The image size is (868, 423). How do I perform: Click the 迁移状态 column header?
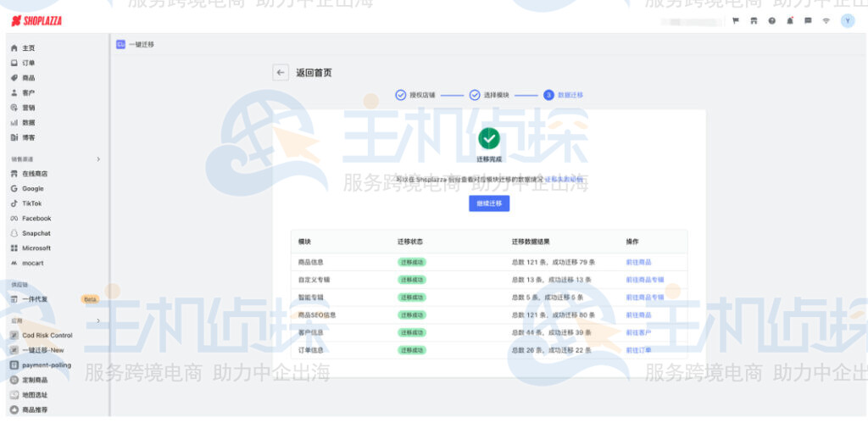coord(410,242)
